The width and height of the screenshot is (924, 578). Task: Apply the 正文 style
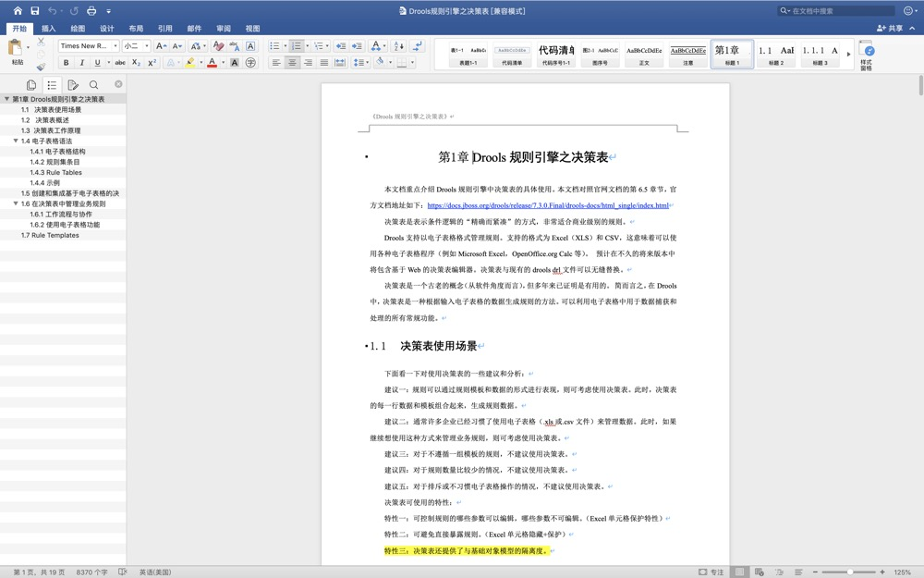tap(644, 55)
